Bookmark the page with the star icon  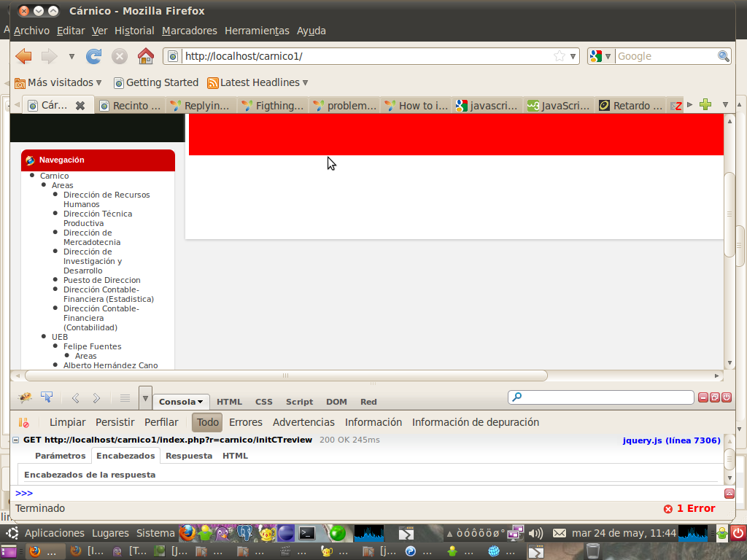click(x=559, y=56)
